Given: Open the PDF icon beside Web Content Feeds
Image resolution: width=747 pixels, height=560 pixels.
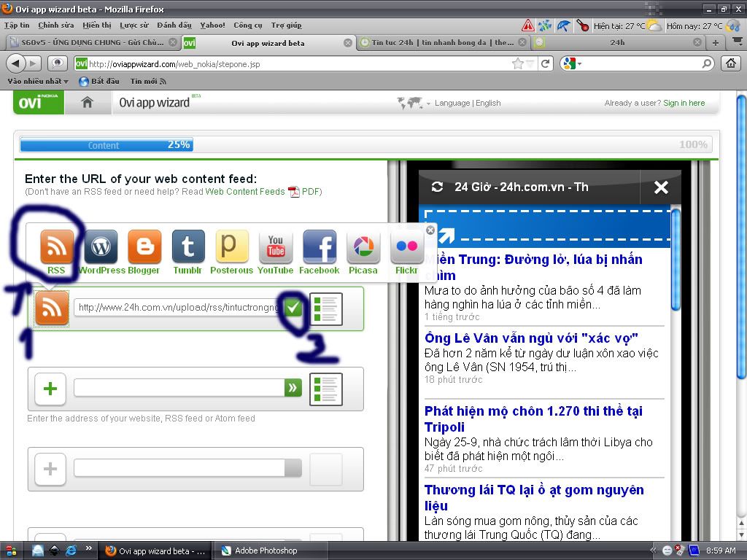Looking at the screenshot, I should coord(294,192).
